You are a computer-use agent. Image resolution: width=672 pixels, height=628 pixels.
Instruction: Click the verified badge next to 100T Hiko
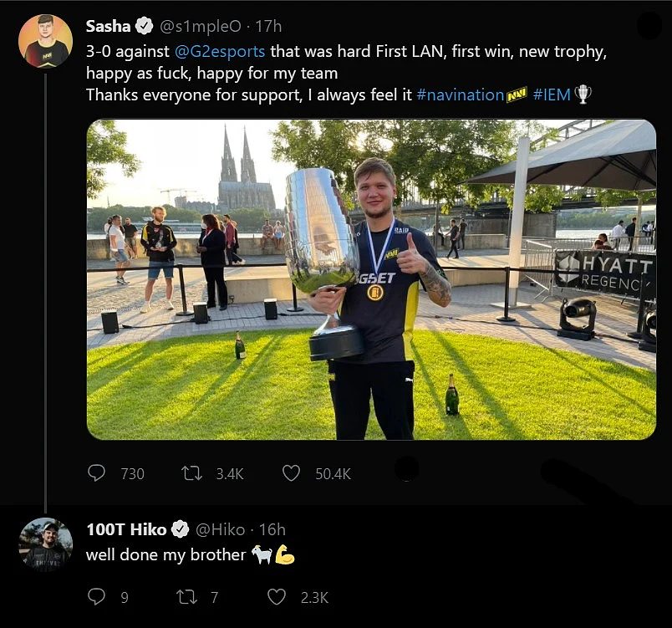tap(180, 529)
